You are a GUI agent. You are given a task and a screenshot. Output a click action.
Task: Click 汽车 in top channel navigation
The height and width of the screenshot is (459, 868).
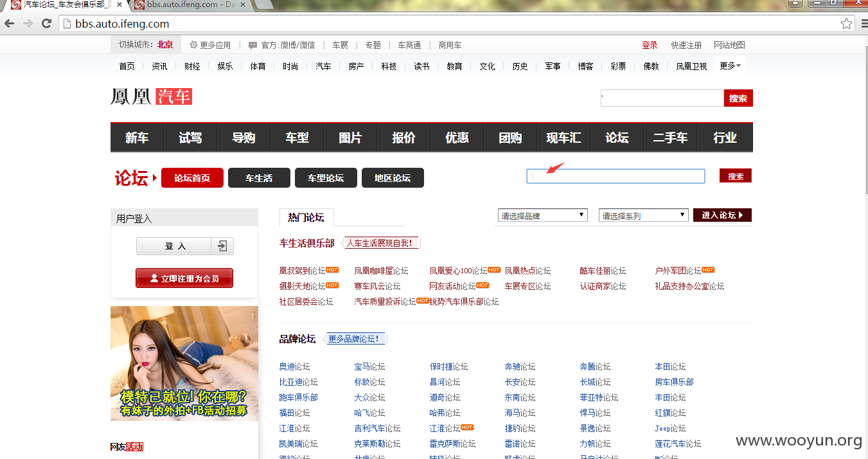[x=323, y=66]
